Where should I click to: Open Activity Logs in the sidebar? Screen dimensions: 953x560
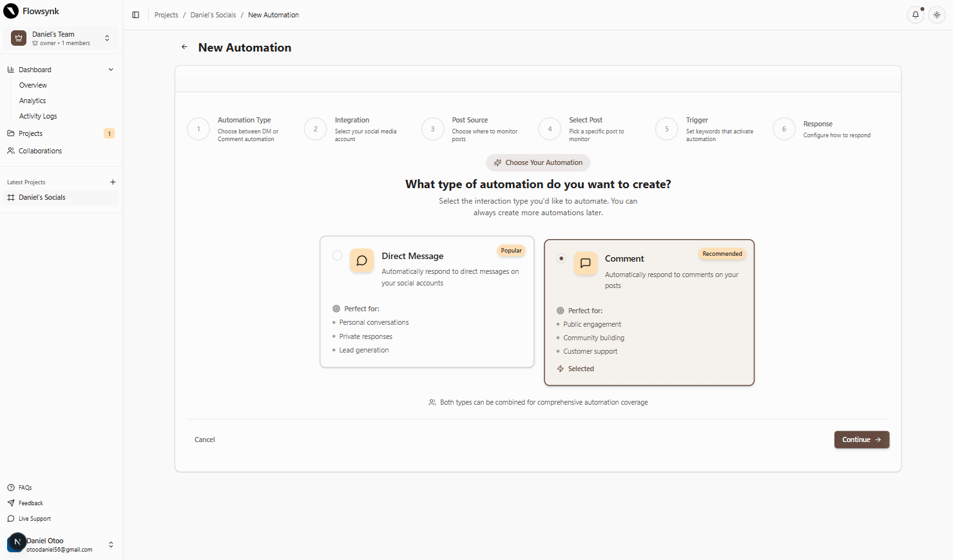[x=38, y=115]
